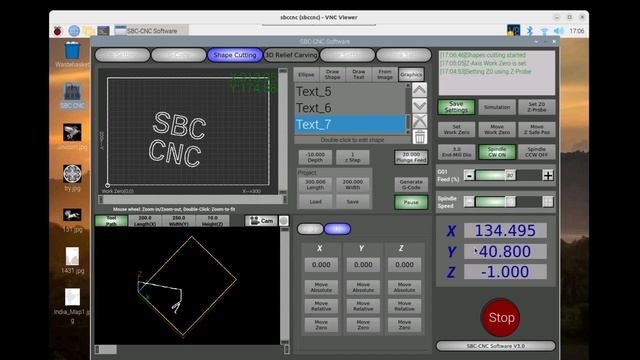Click Set Work Zero button
The image size is (640, 360).
[456, 129]
